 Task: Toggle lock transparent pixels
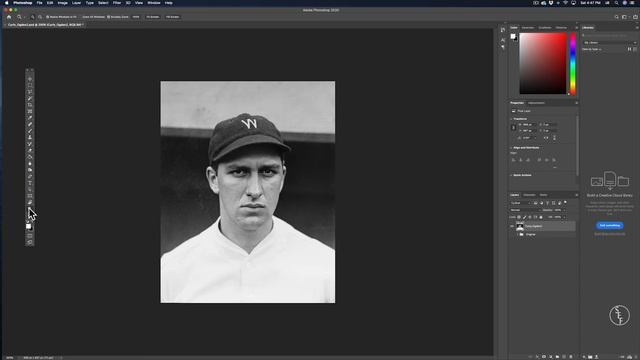pos(519,217)
